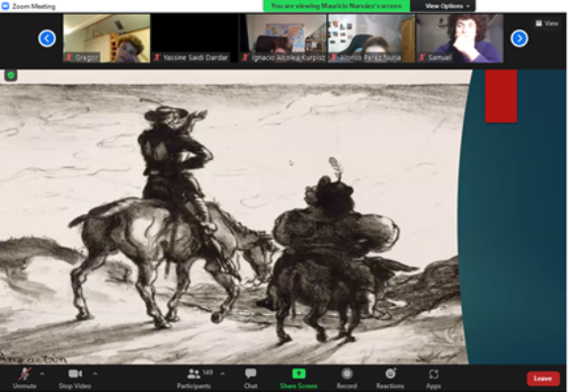Stop Video camera toggle
The width and height of the screenshot is (569, 392).
(x=75, y=378)
